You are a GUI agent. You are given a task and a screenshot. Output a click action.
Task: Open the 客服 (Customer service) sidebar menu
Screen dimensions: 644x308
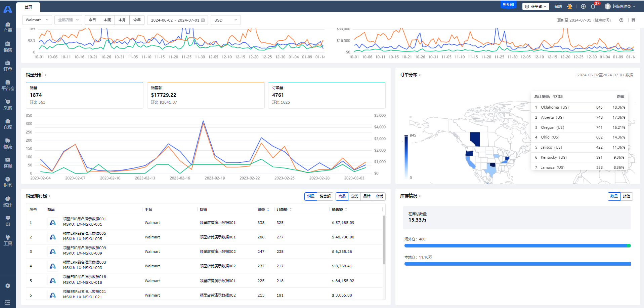8,162
